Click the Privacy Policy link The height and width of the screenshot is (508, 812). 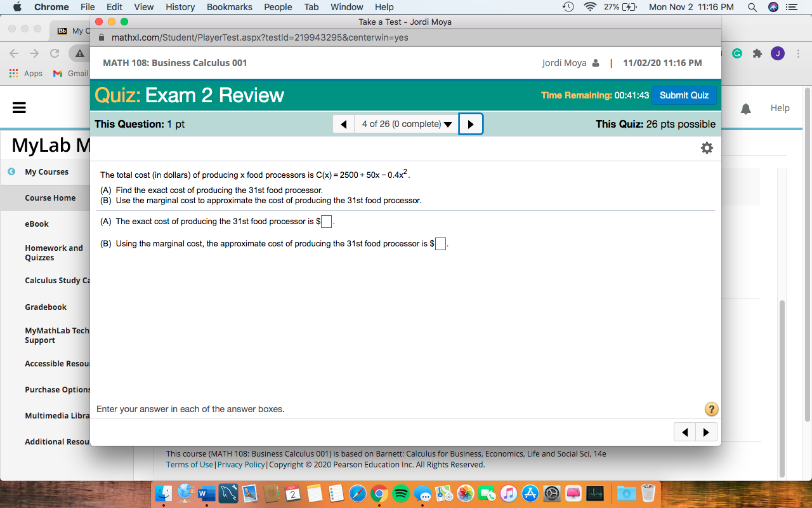(241, 464)
